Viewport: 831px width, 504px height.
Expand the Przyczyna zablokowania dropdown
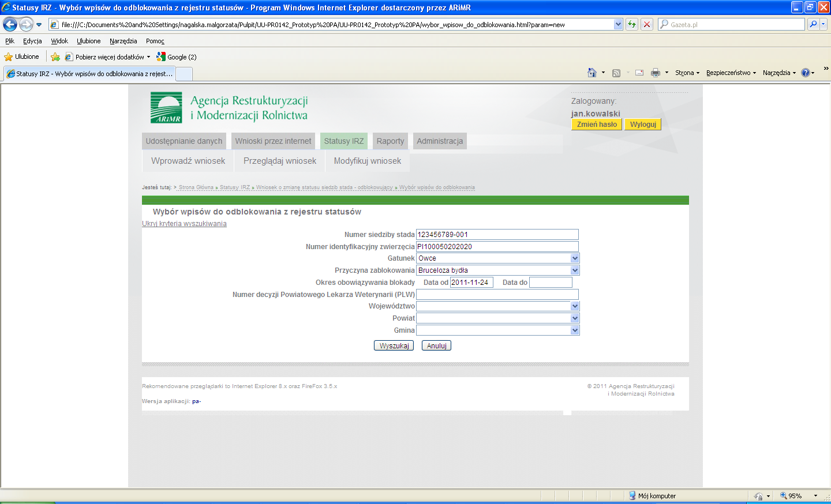coord(575,270)
